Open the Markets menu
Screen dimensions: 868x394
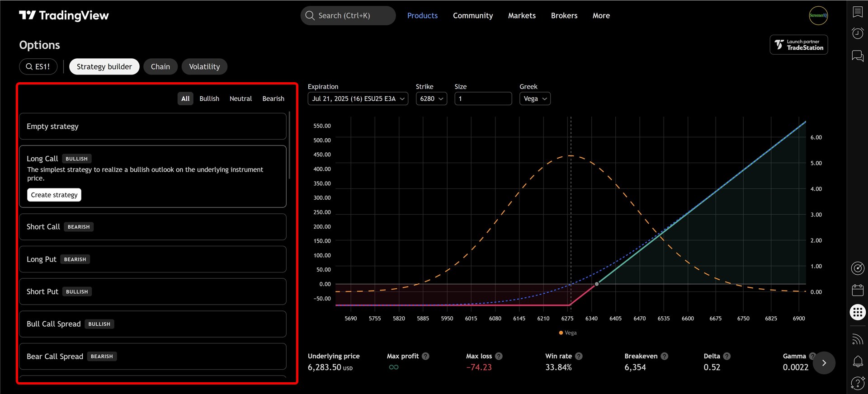point(522,15)
